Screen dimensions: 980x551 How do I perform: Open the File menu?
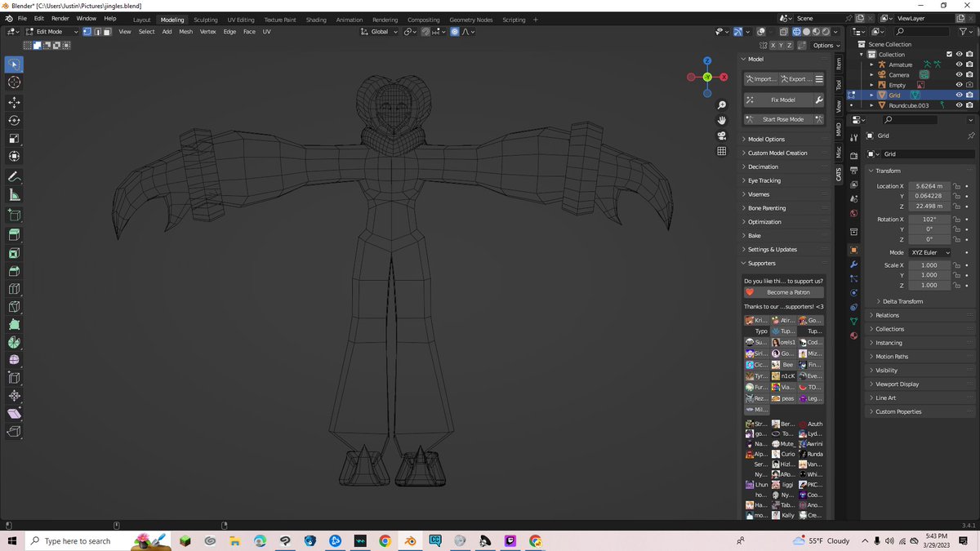point(22,18)
